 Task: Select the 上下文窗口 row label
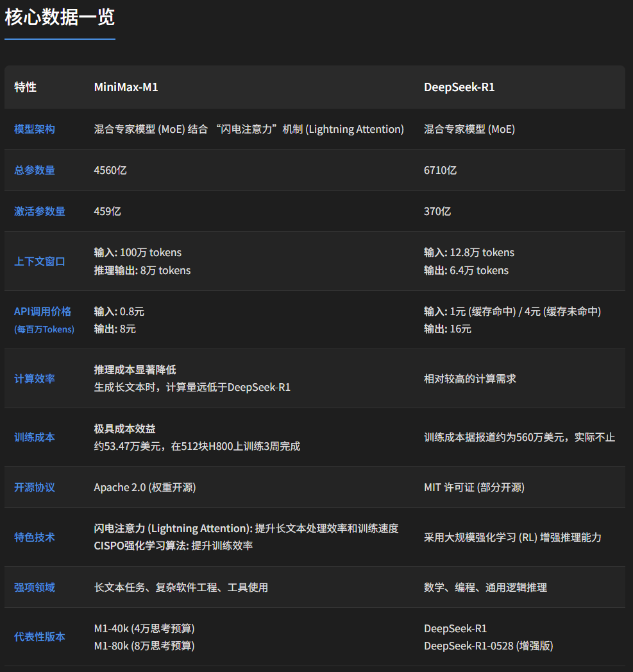coord(39,261)
